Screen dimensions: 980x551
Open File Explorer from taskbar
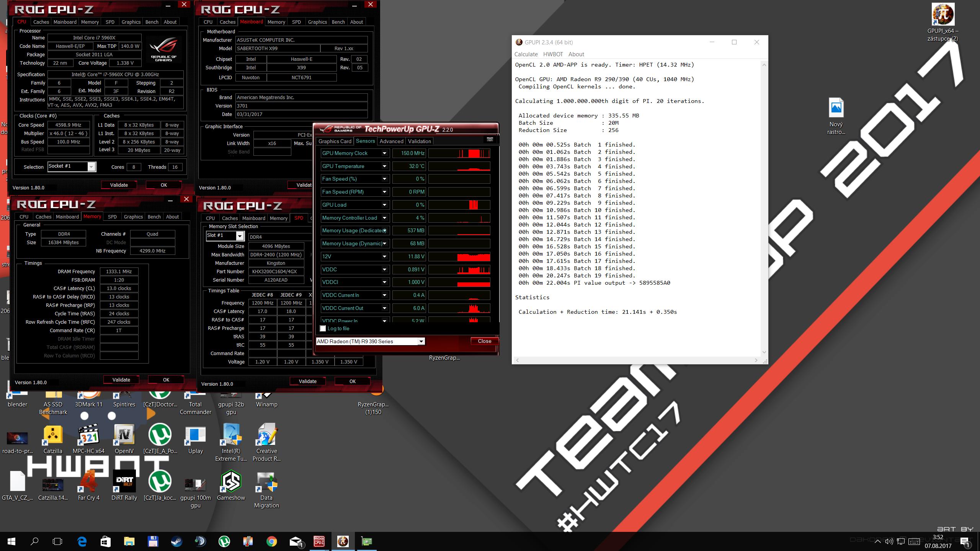pyautogui.click(x=129, y=541)
